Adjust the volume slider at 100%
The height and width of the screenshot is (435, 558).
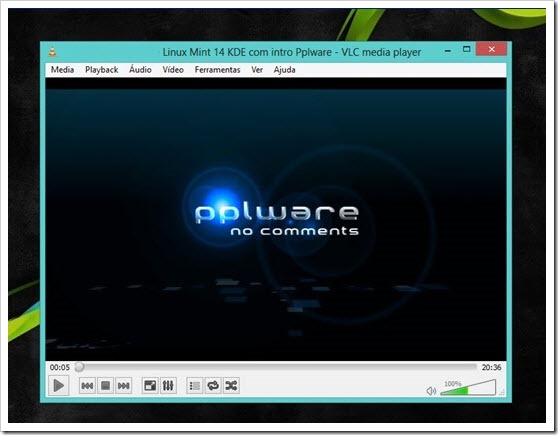coord(468,388)
